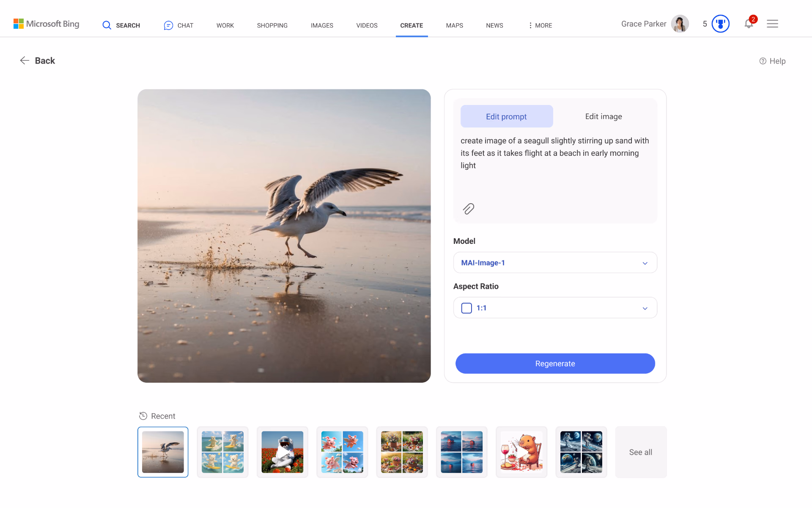Screen dimensions: 812x508
Task: Click the Bing search magnifier icon
Action: point(107,25)
